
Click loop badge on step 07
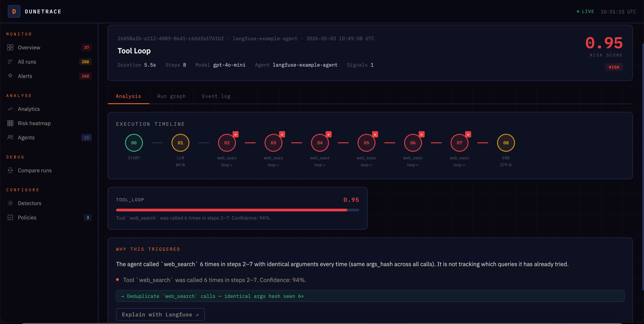(468, 134)
